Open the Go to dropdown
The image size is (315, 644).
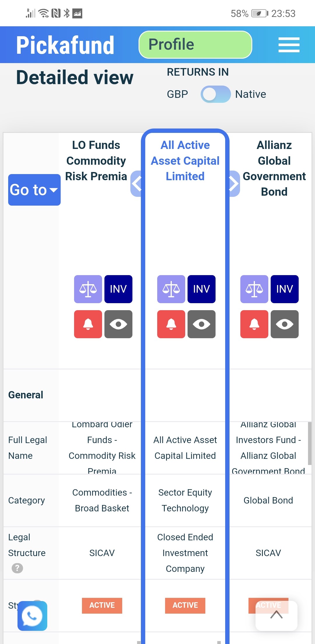pyautogui.click(x=34, y=190)
